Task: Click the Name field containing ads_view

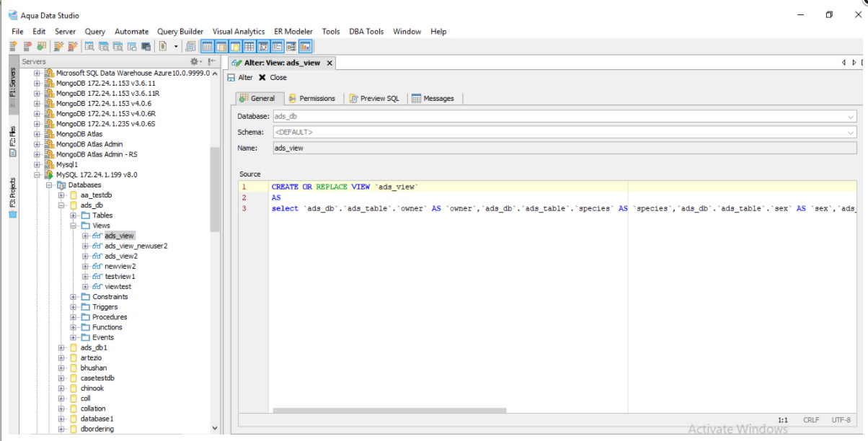Action: [564, 148]
